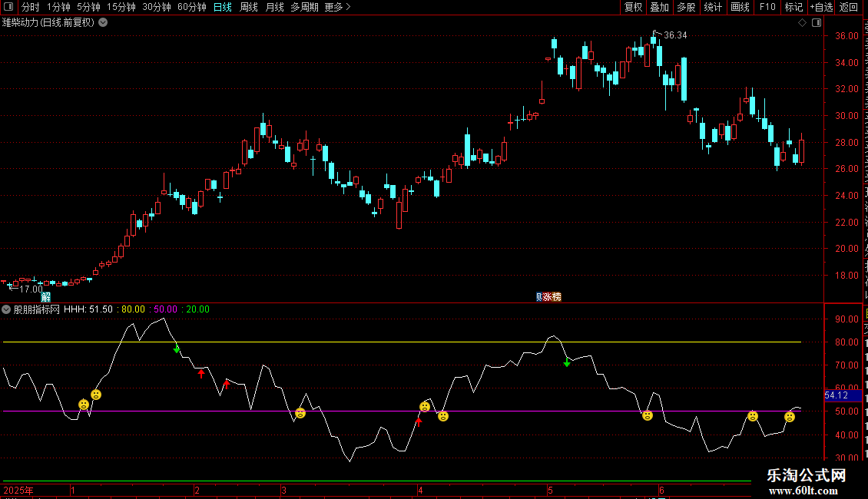Click the last smiley face signal

click(x=790, y=417)
